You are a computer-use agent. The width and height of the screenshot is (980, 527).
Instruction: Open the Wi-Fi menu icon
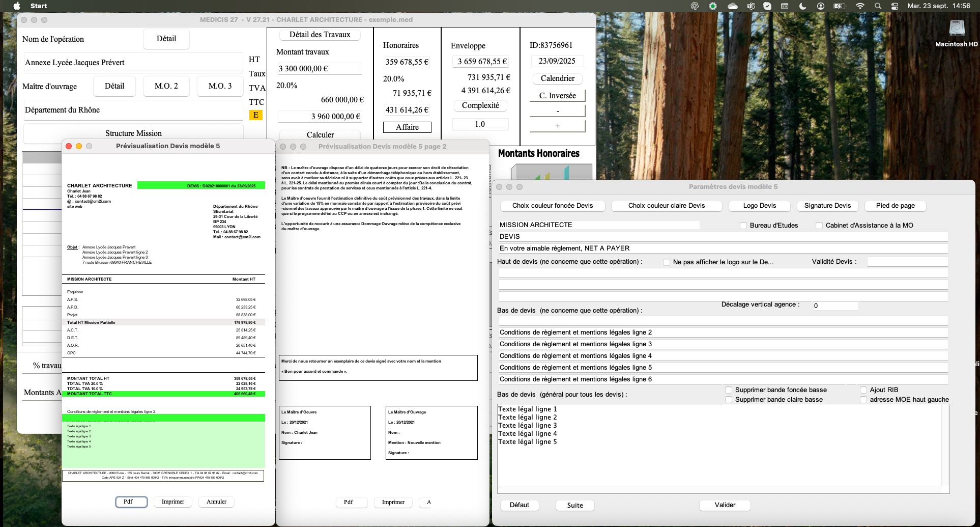860,6
